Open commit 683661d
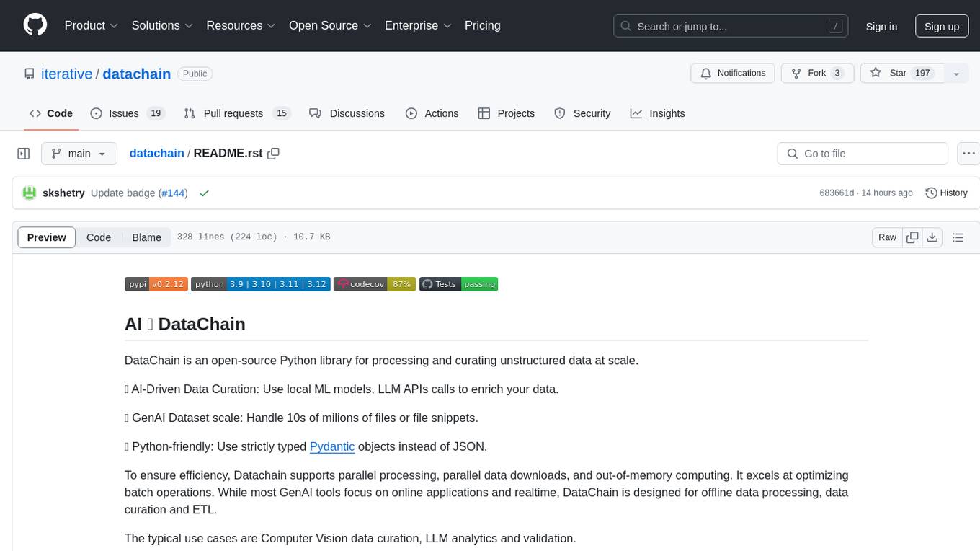 point(837,193)
